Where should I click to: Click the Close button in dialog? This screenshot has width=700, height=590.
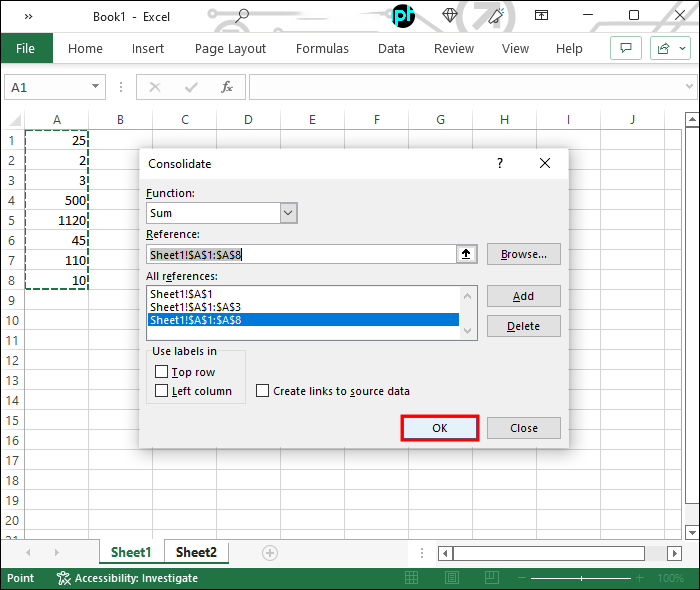click(524, 428)
